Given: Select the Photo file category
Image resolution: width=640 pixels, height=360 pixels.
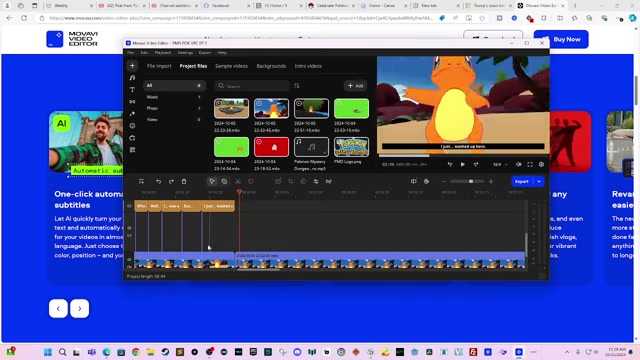Looking at the screenshot, I should 174,109.
